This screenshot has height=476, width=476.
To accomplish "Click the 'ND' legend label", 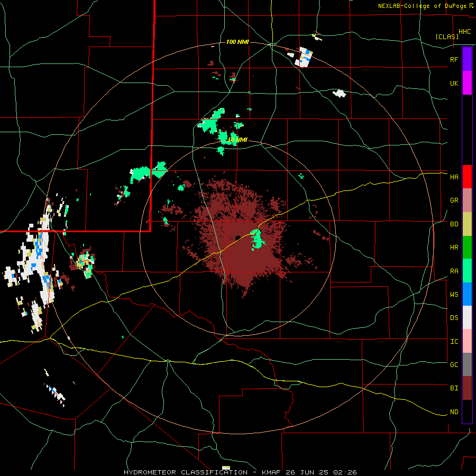I will click(x=454, y=412).
